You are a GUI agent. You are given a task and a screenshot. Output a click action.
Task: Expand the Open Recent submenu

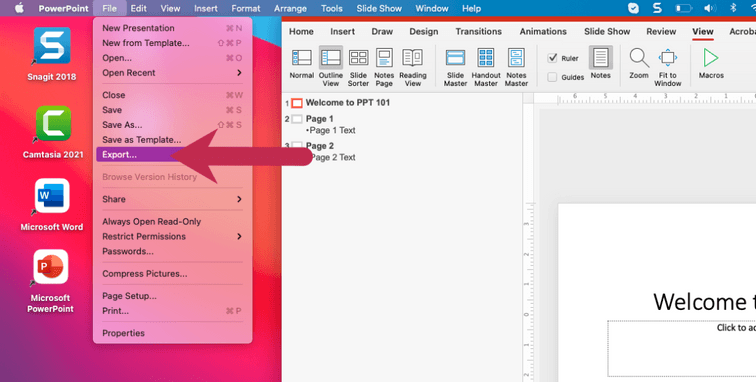[x=172, y=73]
